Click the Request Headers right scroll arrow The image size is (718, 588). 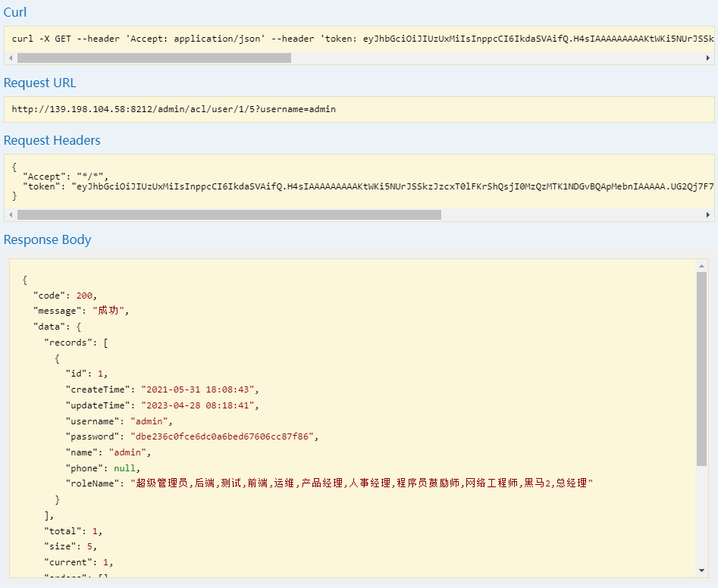pyautogui.click(x=708, y=214)
